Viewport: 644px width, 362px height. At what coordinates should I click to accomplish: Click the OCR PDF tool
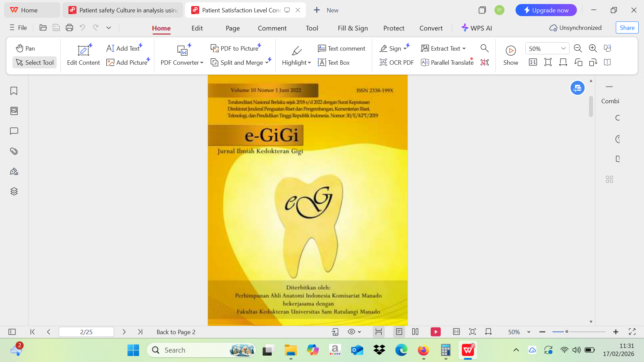tap(396, 62)
